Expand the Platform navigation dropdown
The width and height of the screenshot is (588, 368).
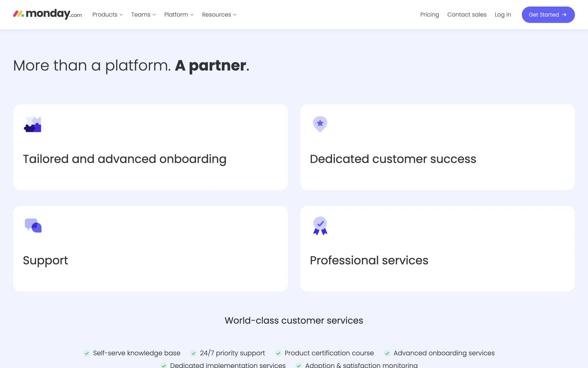click(x=179, y=15)
